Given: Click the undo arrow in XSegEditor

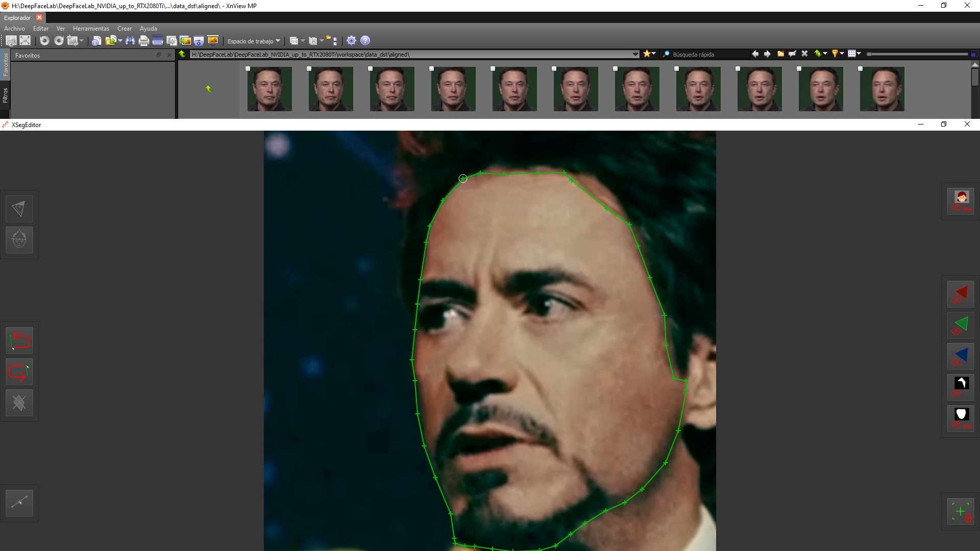Looking at the screenshot, I should pyautogui.click(x=19, y=340).
